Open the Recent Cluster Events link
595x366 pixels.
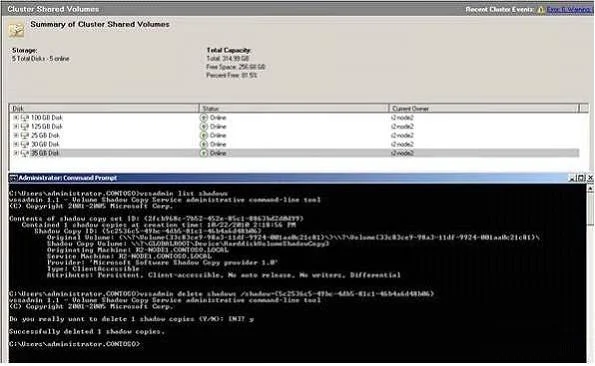(570, 9)
